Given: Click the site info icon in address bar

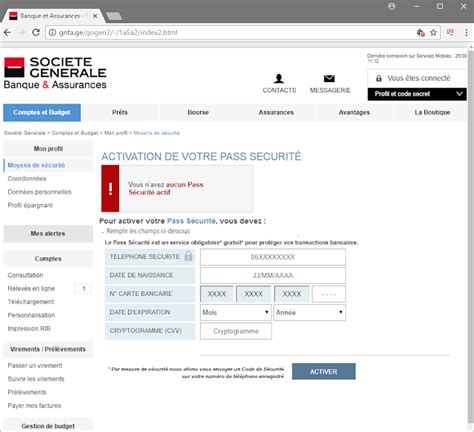Looking at the screenshot, I should pyautogui.click(x=52, y=32).
